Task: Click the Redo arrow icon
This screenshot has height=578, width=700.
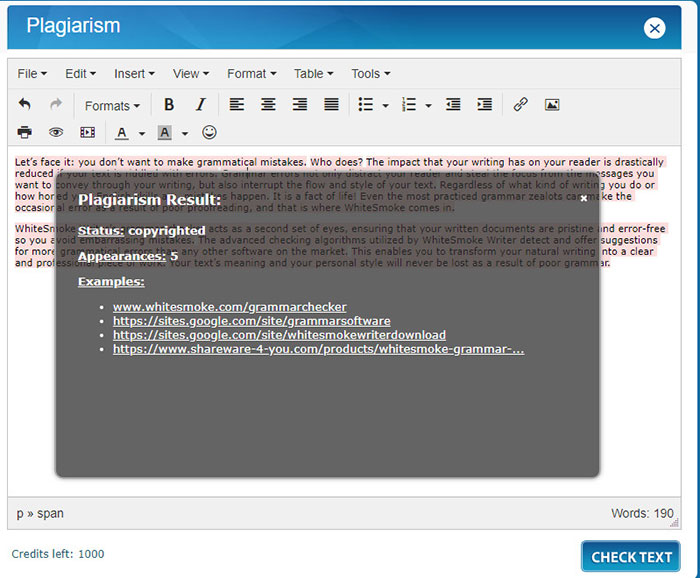Action: coord(56,105)
